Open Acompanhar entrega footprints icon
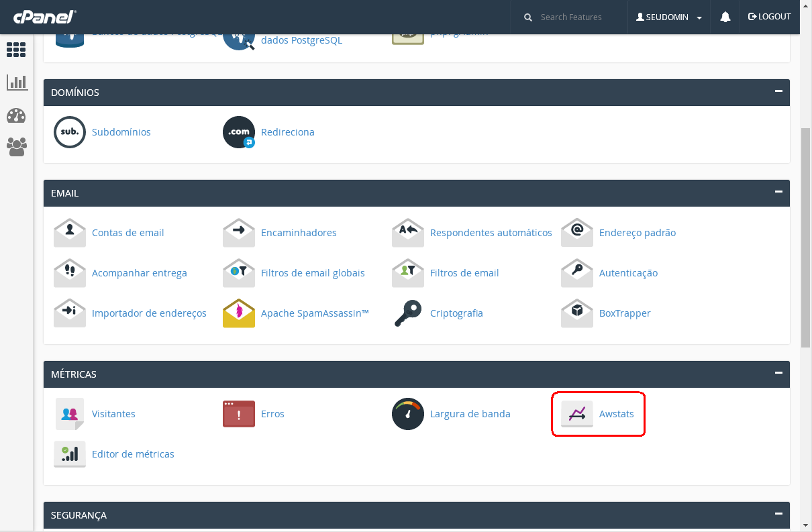 [70, 273]
